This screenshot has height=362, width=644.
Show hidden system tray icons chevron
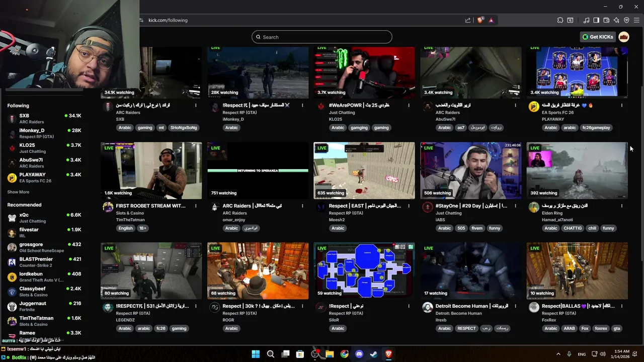[558, 354]
